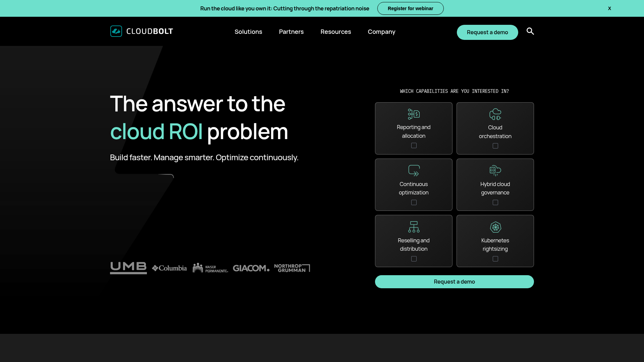Expand the Resources dropdown

tap(336, 32)
